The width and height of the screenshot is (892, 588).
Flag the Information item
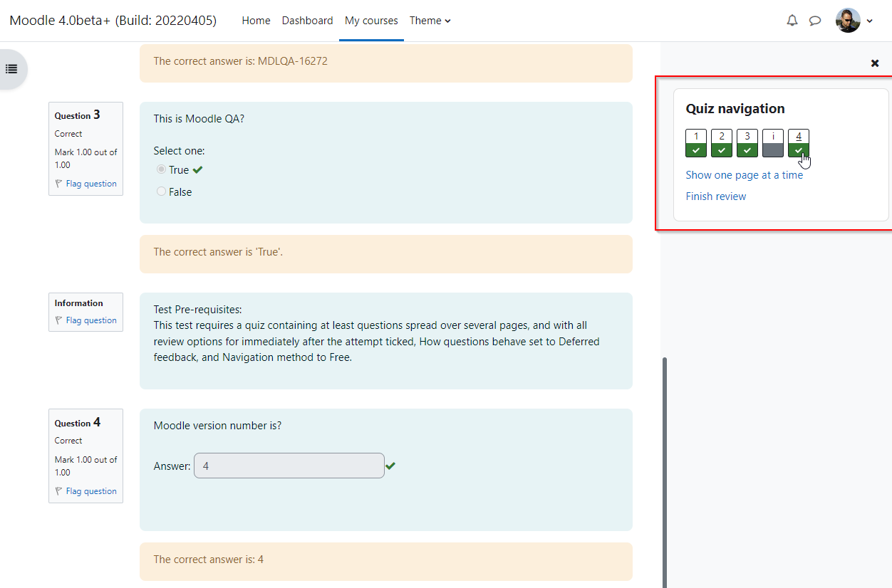(x=91, y=320)
